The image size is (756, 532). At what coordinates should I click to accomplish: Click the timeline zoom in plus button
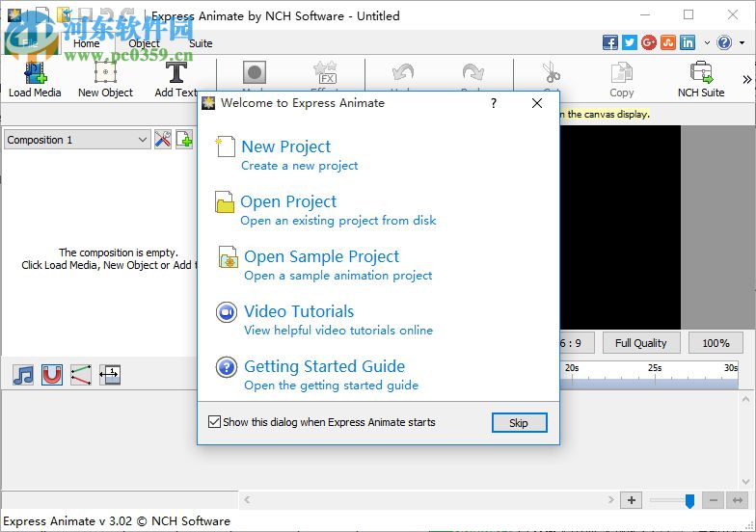(x=631, y=500)
